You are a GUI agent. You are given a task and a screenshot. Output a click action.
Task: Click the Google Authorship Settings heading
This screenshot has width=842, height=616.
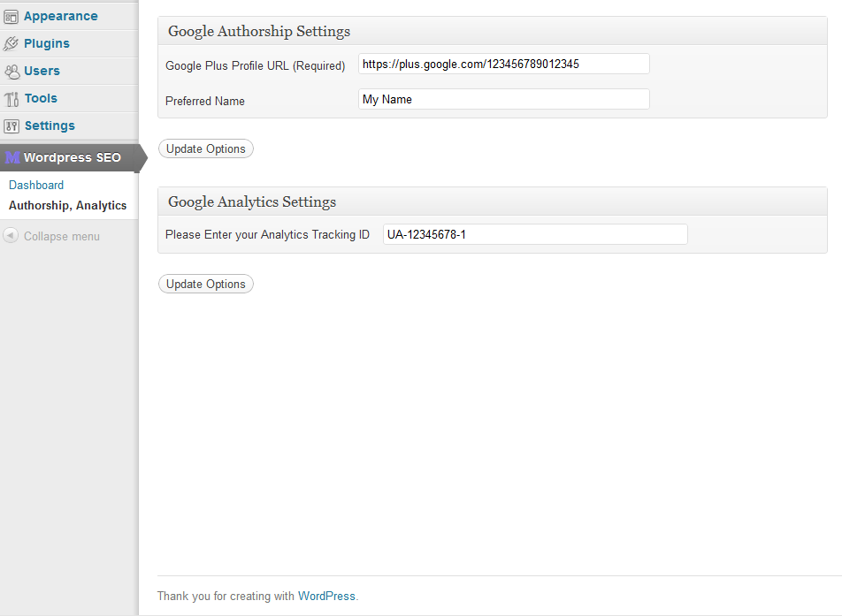point(259,31)
